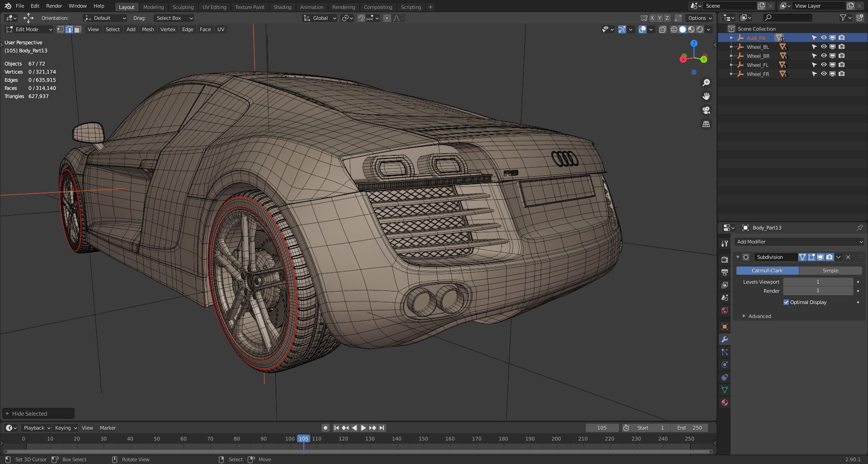
Task: Disable Wheel_FR in renders camera icon
Action: [x=841, y=74]
